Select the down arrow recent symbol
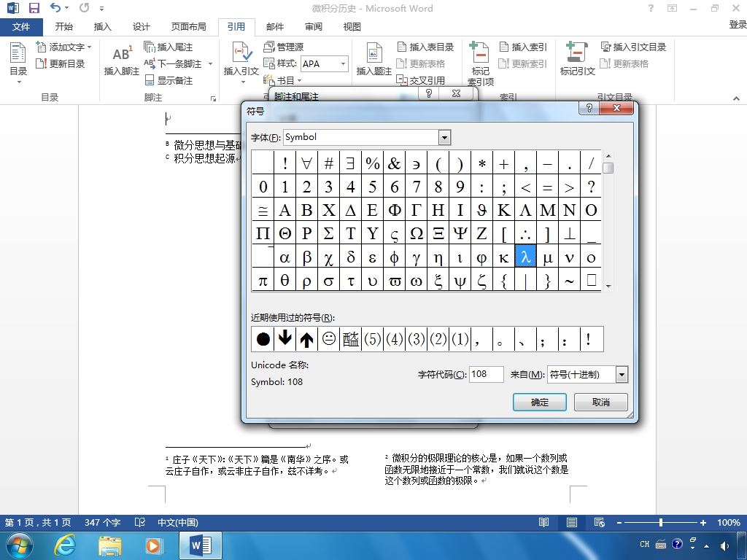 tap(285, 339)
